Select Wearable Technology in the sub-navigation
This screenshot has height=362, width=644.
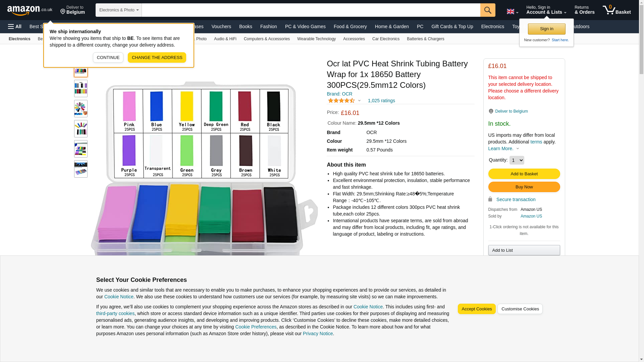[x=316, y=39]
